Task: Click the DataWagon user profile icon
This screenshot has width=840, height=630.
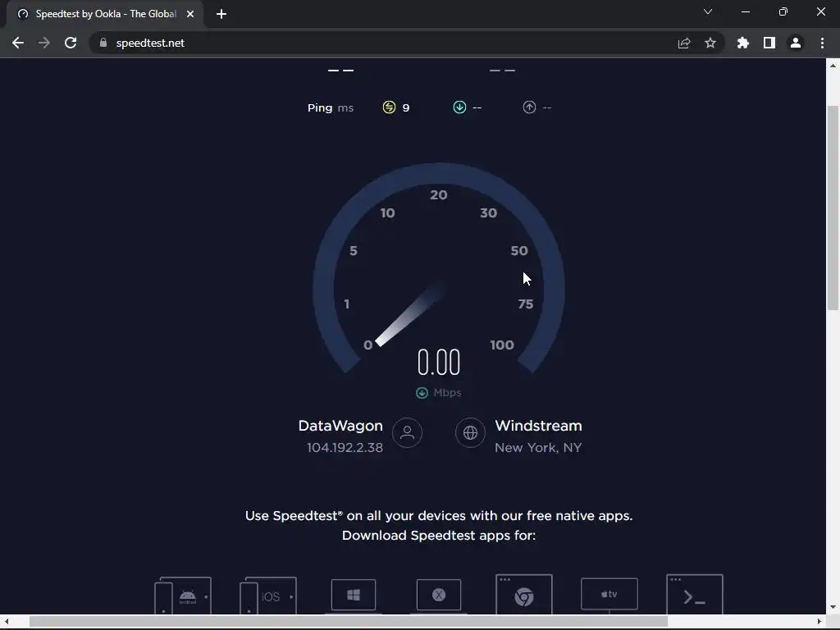Action: pyautogui.click(x=407, y=432)
